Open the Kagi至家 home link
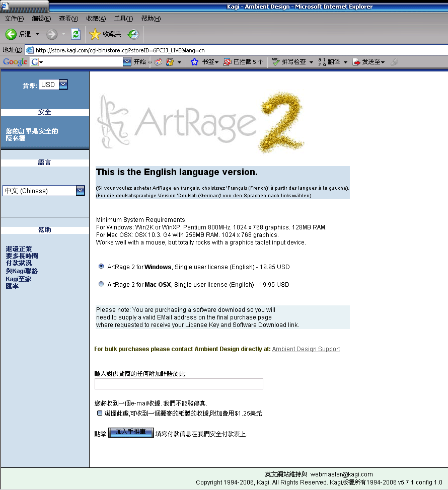This screenshot has width=448, height=490. 19,279
